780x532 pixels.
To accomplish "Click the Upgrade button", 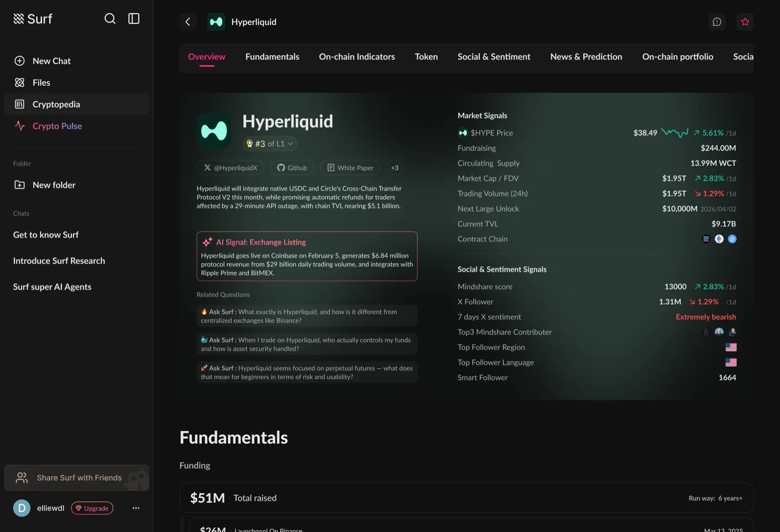I will click(x=92, y=508).
